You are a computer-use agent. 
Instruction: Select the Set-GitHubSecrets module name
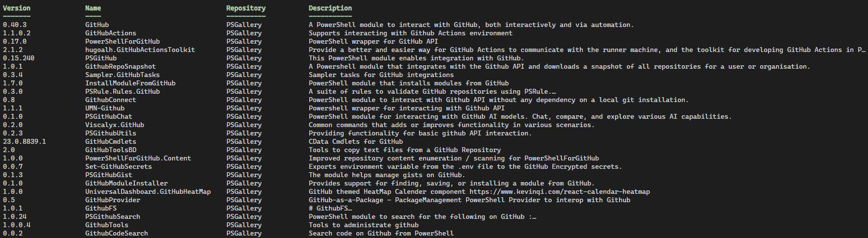(x=118, y=167)
